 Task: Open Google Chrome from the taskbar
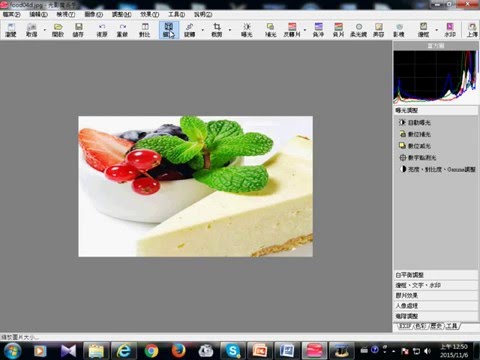tap(151, 351)
